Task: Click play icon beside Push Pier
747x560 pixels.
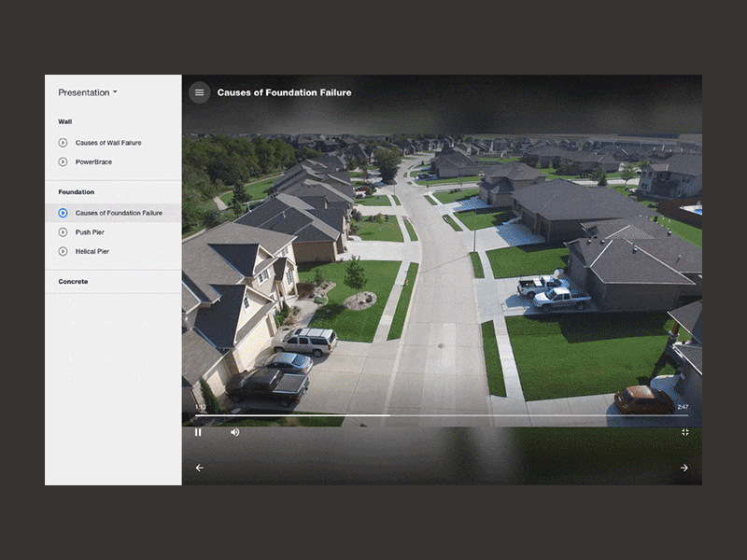Action: [63, 232]
